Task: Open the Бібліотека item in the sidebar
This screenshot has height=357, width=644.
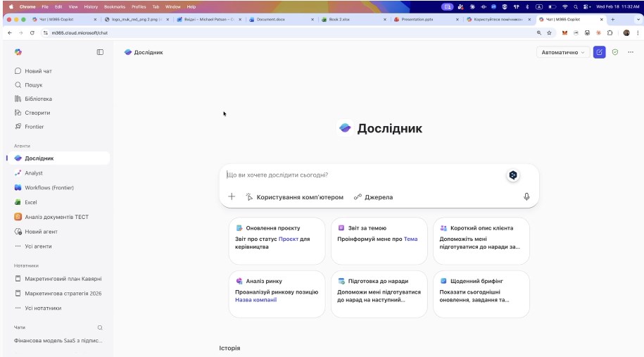Action: (38, 99)
